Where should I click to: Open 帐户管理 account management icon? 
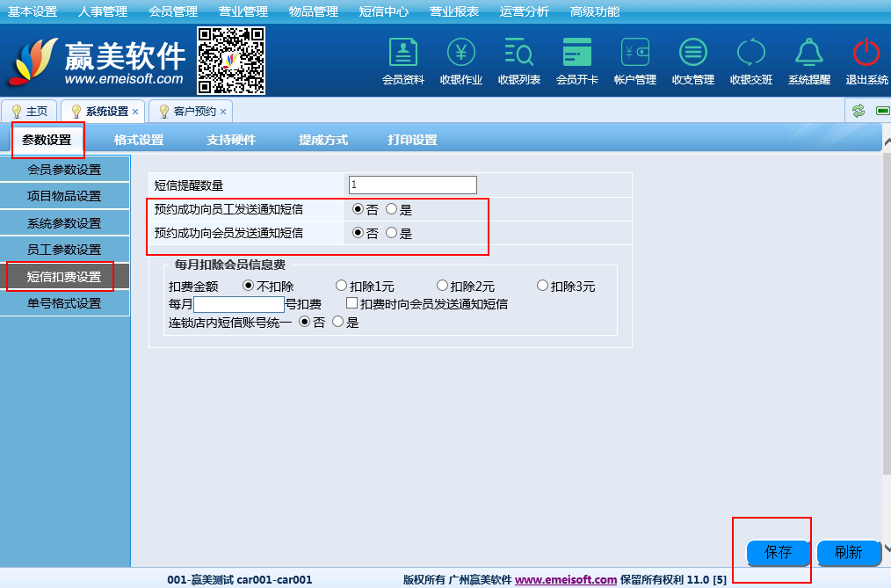pyautogui.click(x=634, y=54)
